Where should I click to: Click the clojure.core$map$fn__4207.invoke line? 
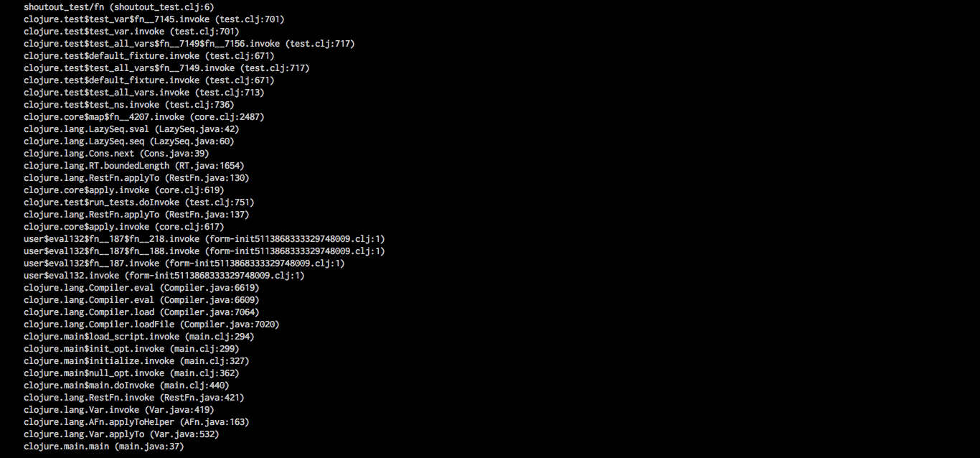coord(143,117)
